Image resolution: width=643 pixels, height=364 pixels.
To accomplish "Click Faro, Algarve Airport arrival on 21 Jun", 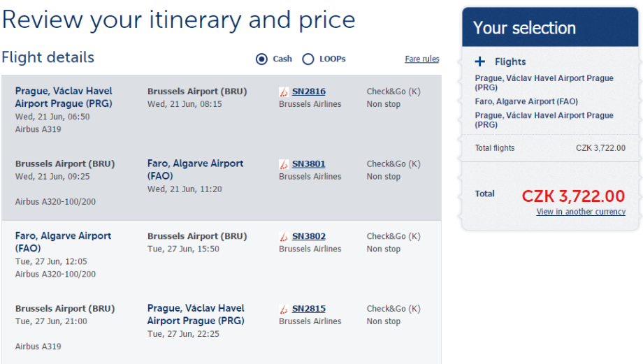I will pos(195,169).
